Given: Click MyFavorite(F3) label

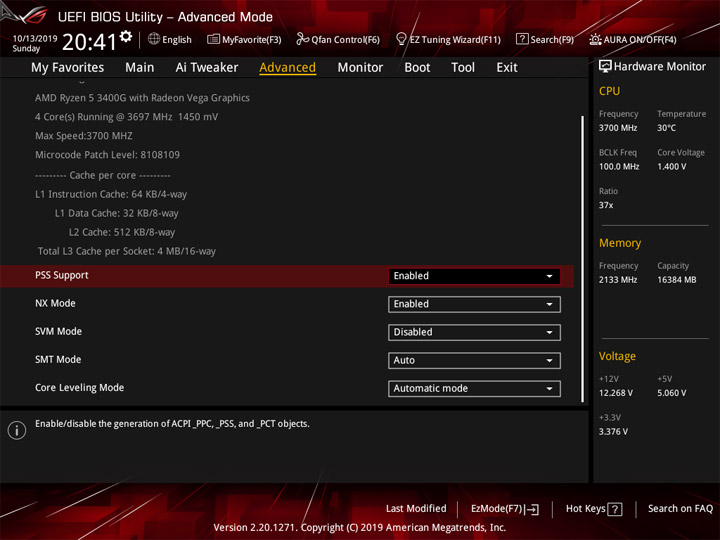Looking at the screenshot, I should click(252, 39).
